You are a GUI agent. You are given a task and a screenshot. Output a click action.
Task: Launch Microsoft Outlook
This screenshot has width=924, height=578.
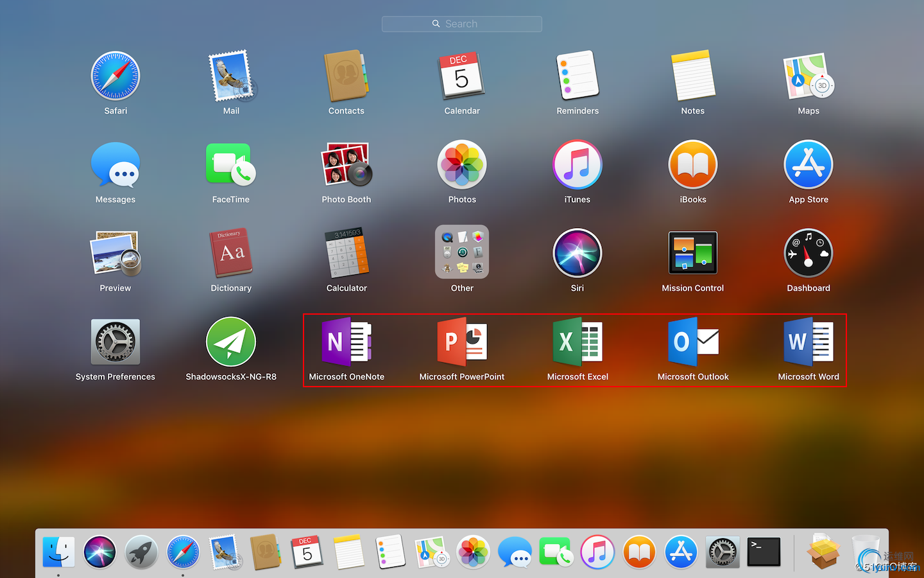pos(693,342)
